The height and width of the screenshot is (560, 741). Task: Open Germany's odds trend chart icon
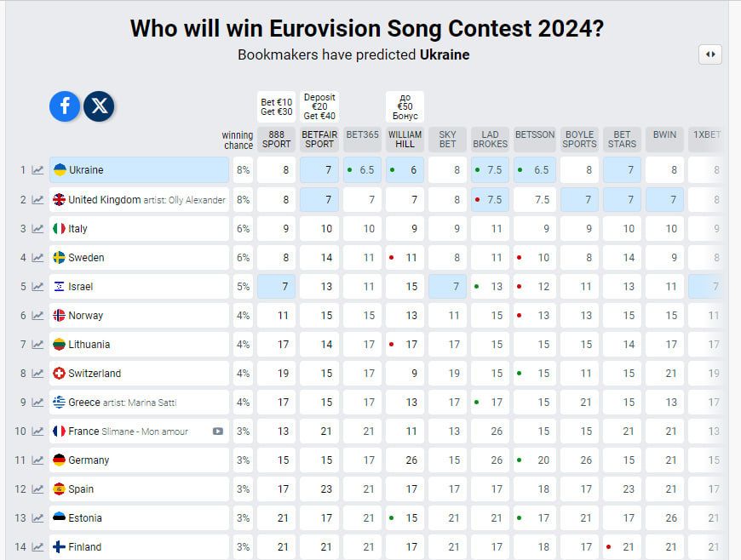click(37, 460)
